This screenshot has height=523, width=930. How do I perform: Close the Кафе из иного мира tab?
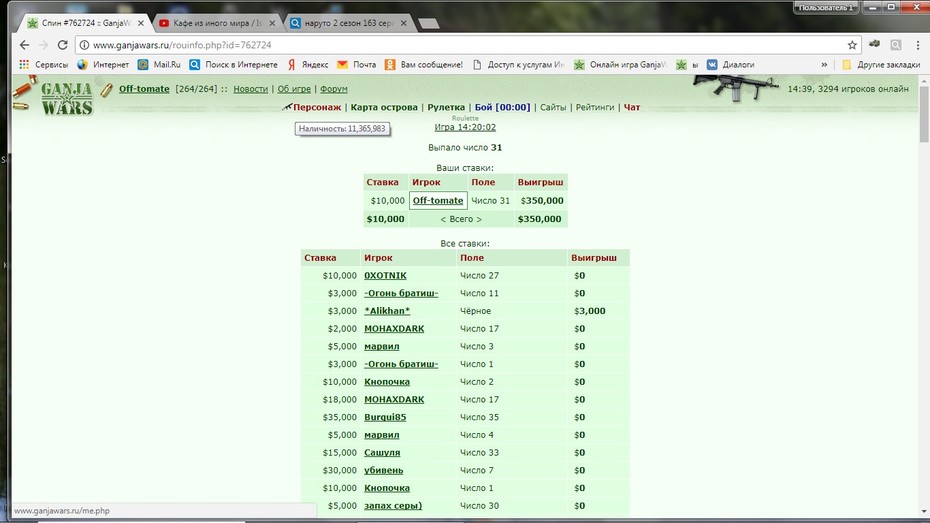[x=272, y=23]
